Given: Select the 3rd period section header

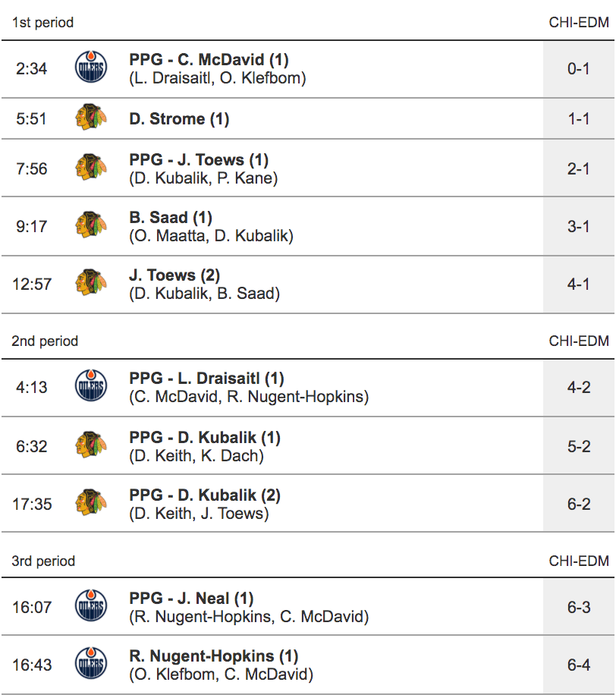Looking at the screenshot, I should coord(43,561).
